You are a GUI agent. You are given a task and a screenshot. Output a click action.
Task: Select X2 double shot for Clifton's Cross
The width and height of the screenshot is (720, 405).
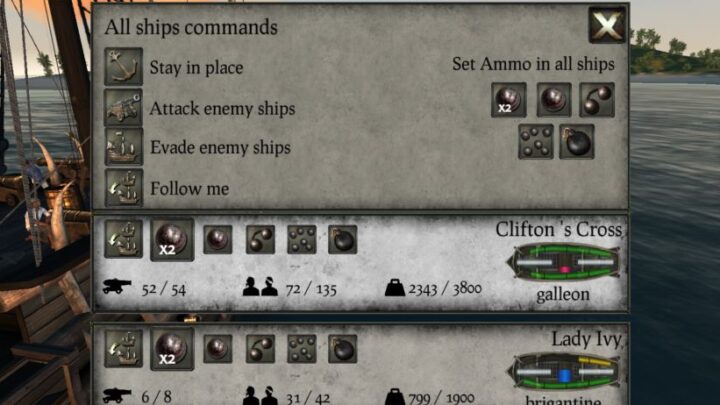click(x=172, y=240)
